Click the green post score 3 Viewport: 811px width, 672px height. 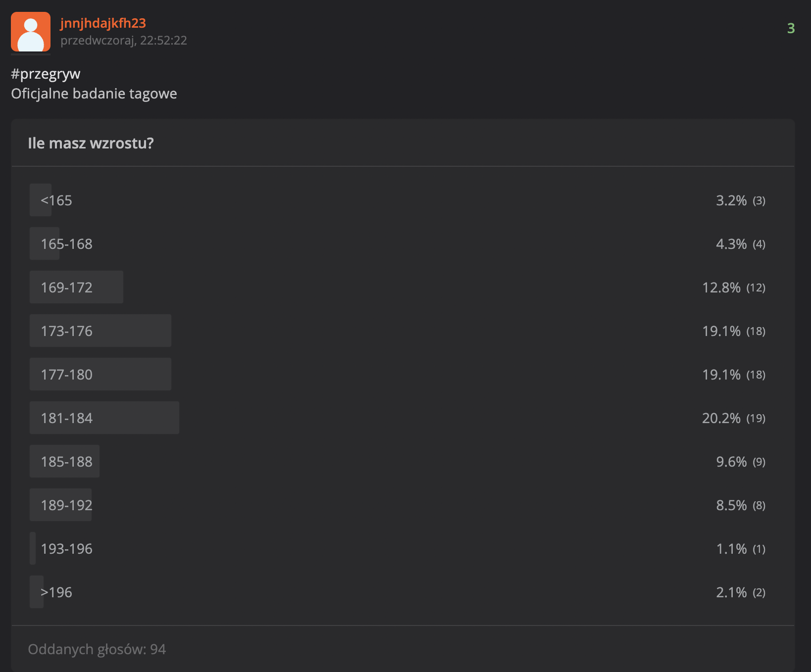tap(791, 28)
